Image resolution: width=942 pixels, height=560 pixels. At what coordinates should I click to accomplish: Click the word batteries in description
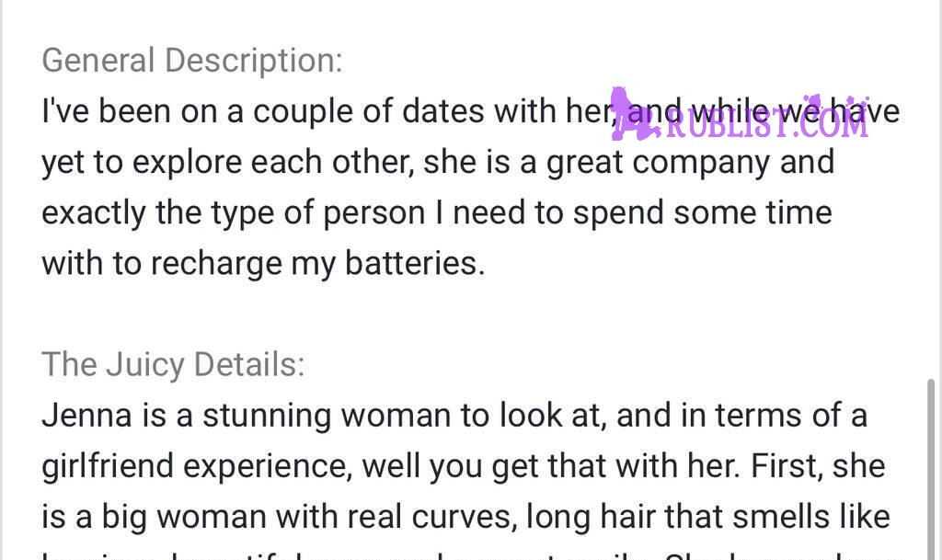[x=415, y=264]
